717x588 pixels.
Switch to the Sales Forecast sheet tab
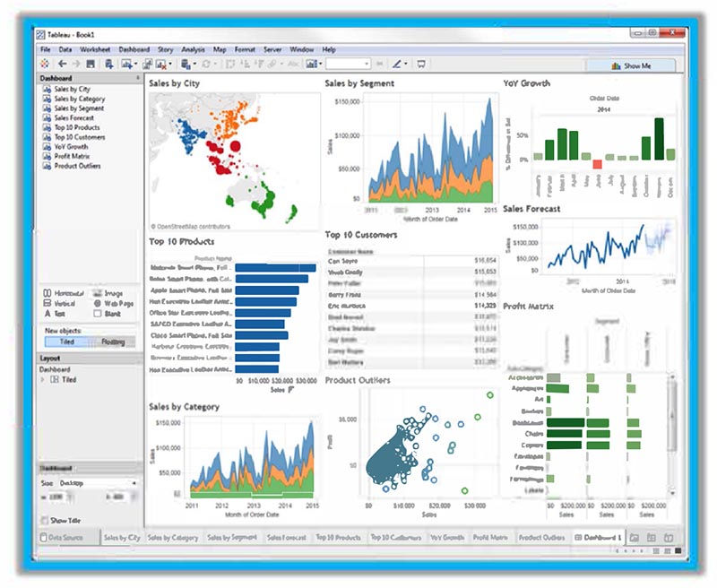click(287, 538)
